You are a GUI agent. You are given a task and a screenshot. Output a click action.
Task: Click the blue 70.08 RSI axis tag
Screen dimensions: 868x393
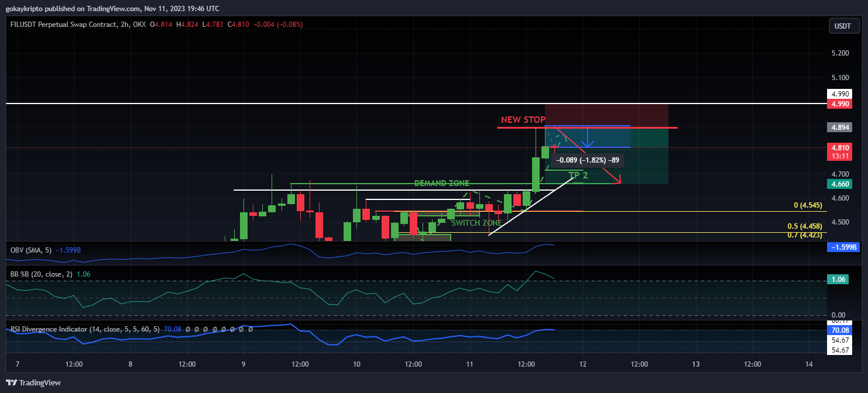pos(840,330)
